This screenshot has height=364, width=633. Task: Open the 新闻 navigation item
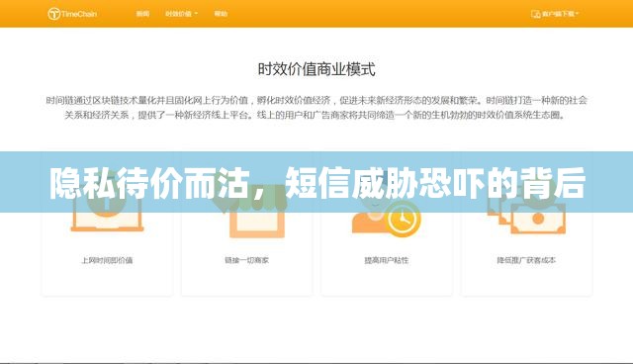pyautogui.click(x=142, y=14)
